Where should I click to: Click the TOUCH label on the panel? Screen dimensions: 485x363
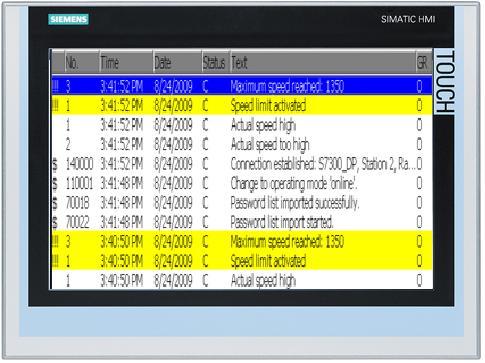pos(445,81)
